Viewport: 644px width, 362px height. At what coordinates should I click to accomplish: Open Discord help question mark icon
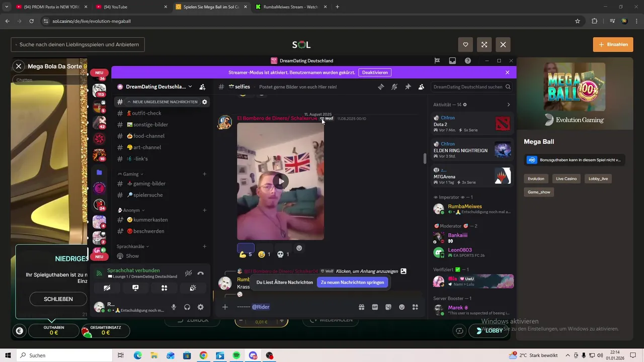tap(468, 60)
